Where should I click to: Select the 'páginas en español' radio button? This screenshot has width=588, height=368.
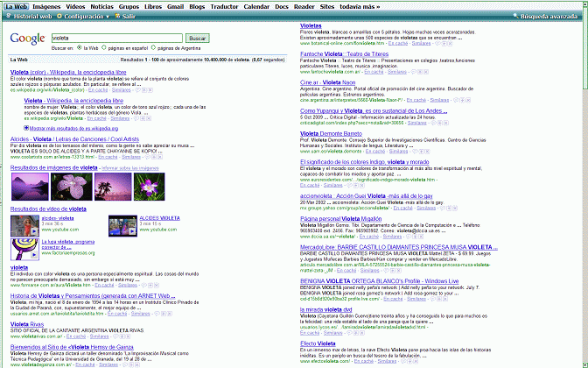coord(104,47)
